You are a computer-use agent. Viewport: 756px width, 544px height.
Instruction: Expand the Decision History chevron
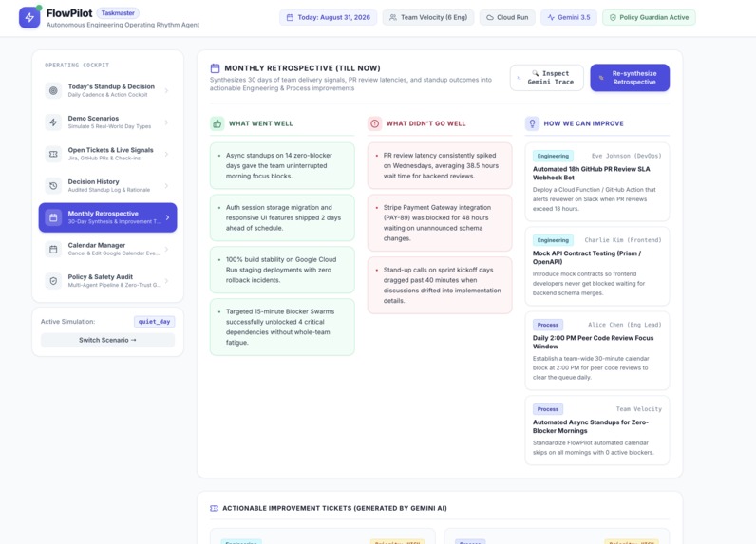click(x=166, y=185)
